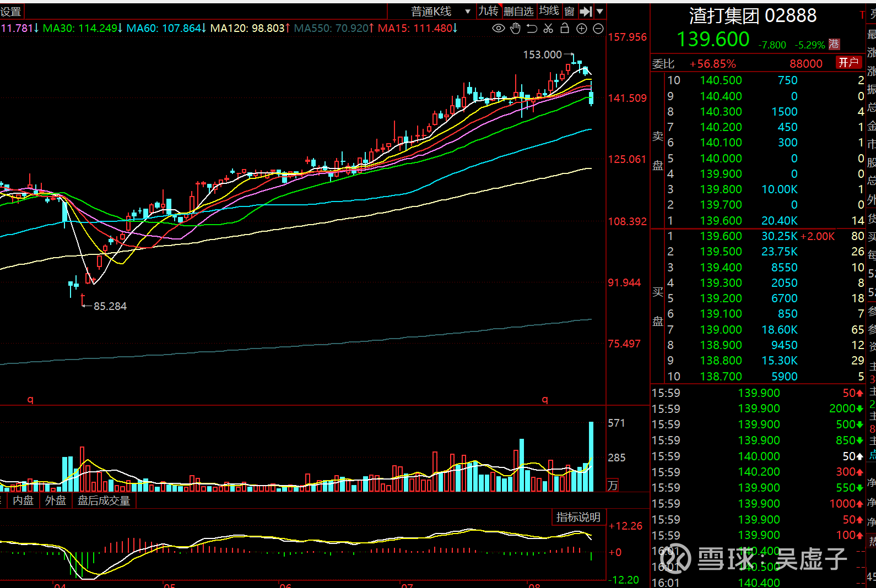Image resolution: width=876 pixels, height=588 pixels.
Task: Jump to latest with arrow-to-end icon
Action: click(x=586, y=11)
